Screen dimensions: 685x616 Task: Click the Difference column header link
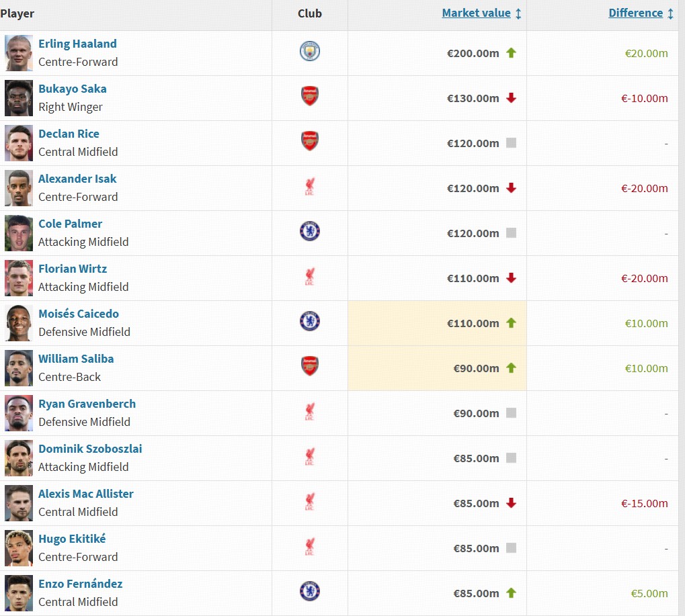click(x=635, y=13)
